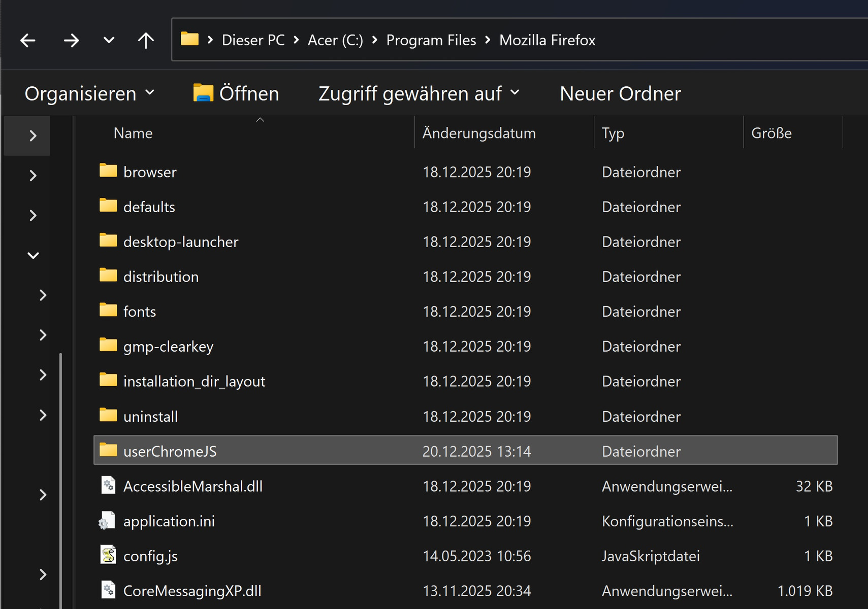Select the config.js file icon

tap(108, 555)
